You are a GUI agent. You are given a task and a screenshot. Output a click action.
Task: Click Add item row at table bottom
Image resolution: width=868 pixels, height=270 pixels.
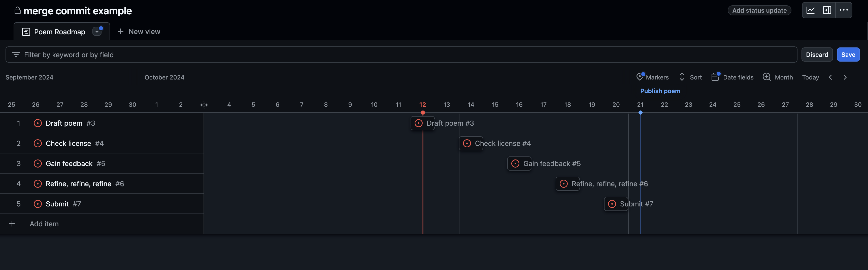click(x=44, y=224)
